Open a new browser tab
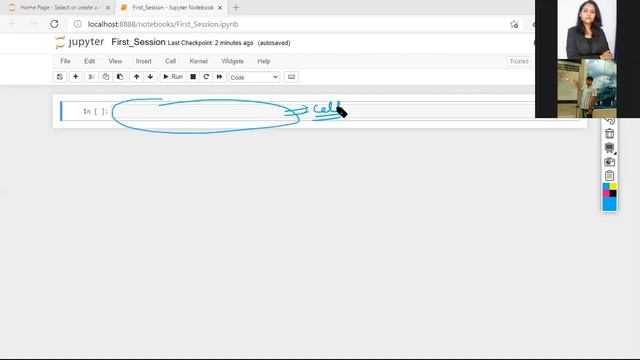 [x=236, y=7]
